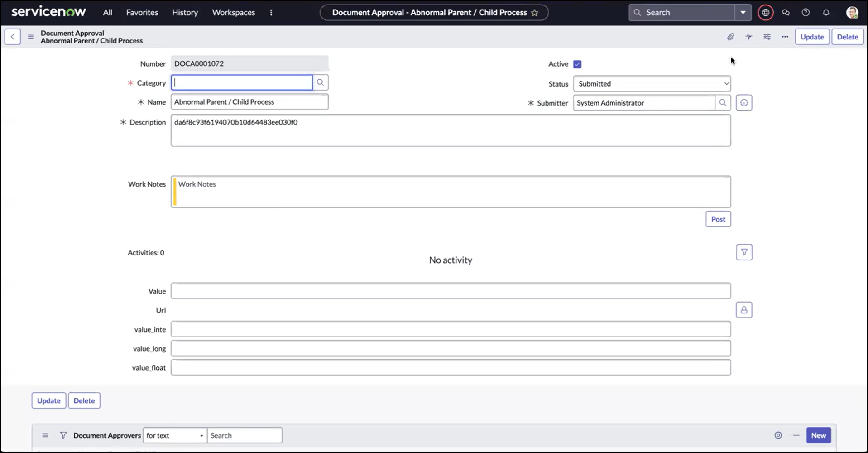Unlock the Url field lock icon
Screen dimensions: 868x453
(743, 310)
